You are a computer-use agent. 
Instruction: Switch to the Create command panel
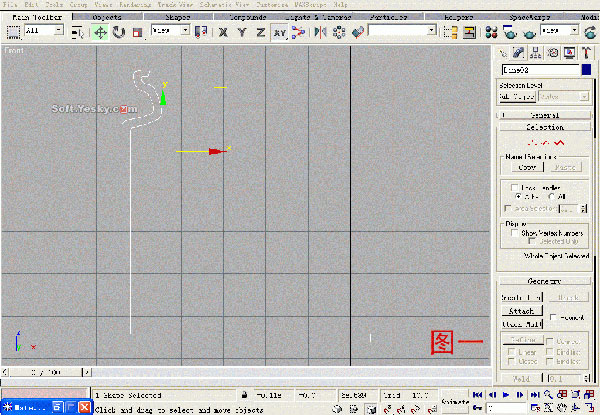503,53
